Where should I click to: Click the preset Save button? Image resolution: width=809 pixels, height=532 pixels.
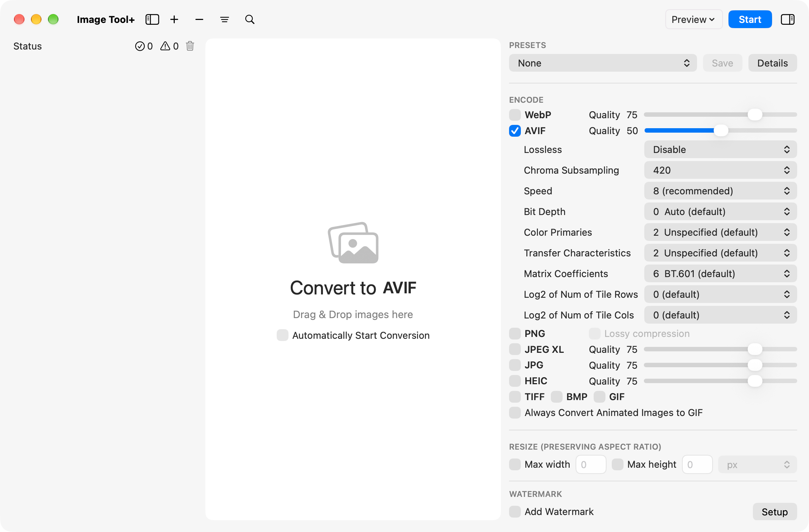[x=723, y=63]
